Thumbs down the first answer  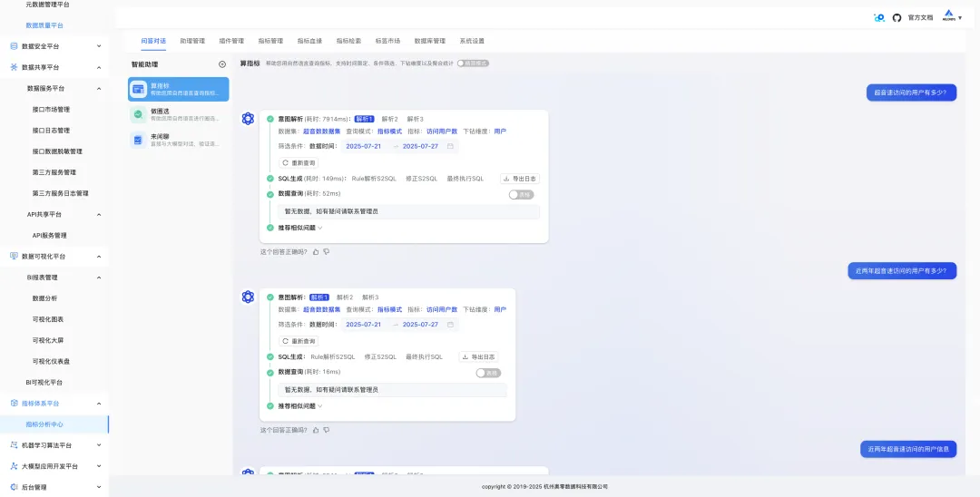click(x=327, y=251)
